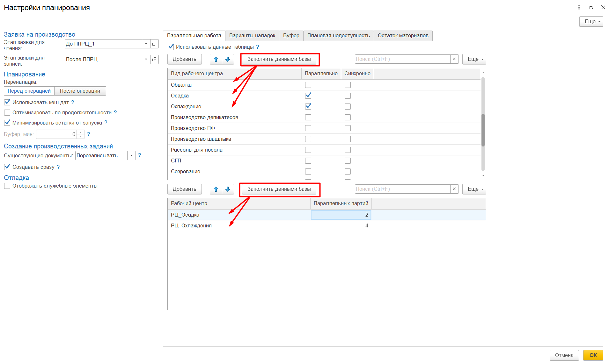Enable 'Оптимизировать по продолжительности' checkbox
The height and width of the screenshot is (364, 609).
(7, 113)
